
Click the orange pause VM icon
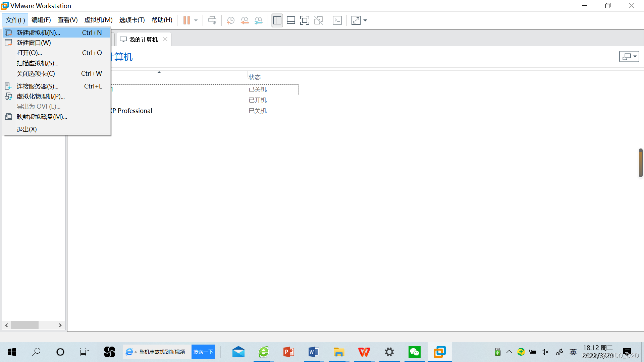[x=186, y=20]
